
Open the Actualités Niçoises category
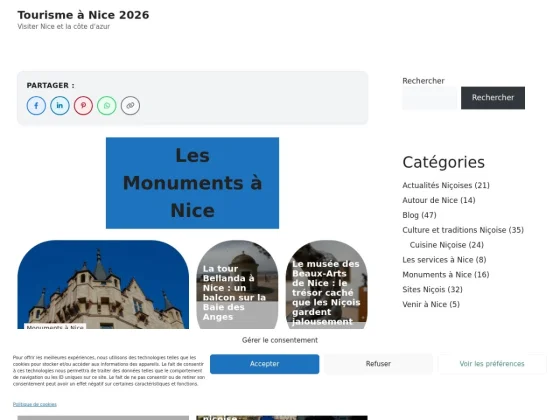tap(437, 185)
